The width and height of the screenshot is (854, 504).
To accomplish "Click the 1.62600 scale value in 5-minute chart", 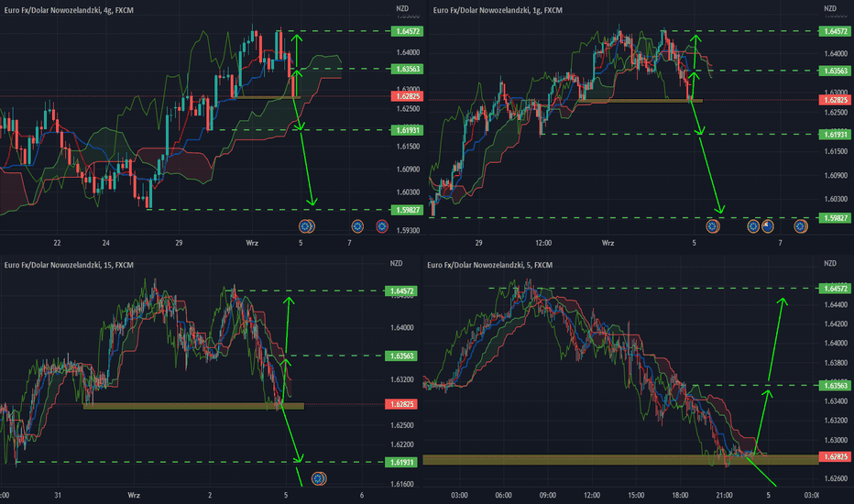I will pyautogui.click(x=836, y=478).
